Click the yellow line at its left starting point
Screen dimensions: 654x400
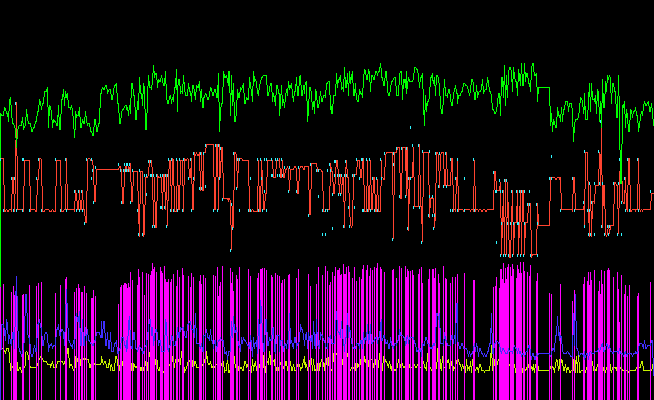[4, 350]
